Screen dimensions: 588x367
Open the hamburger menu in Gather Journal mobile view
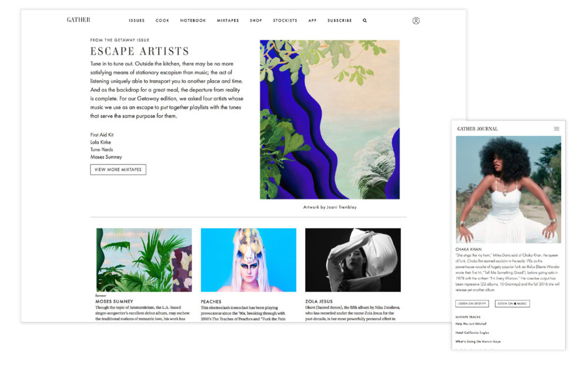(x=556, y=129)
